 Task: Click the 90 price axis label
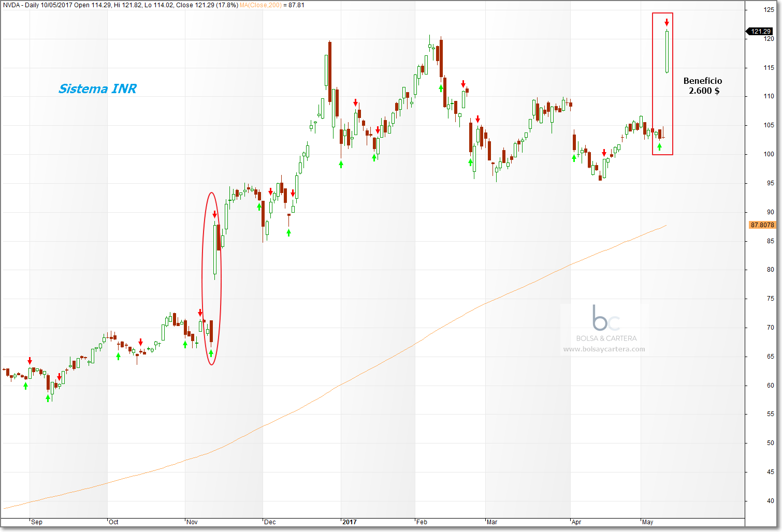tap(771, 212)
